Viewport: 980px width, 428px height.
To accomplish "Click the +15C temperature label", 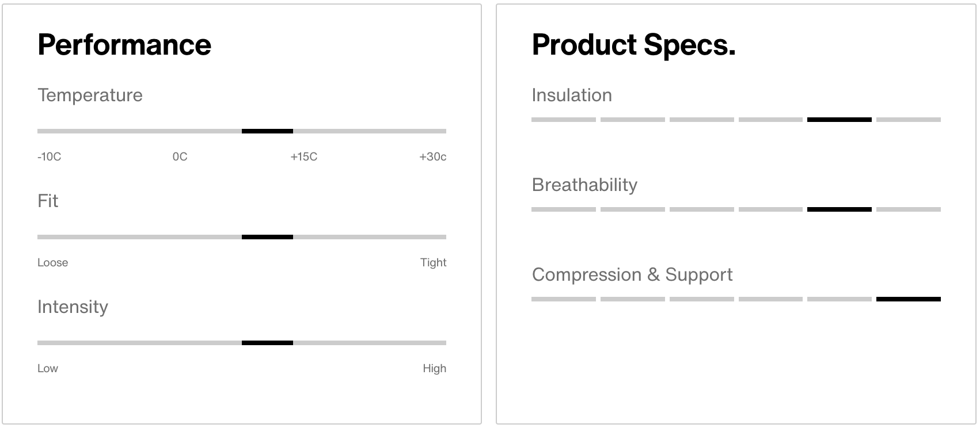I will click(304, 156).
